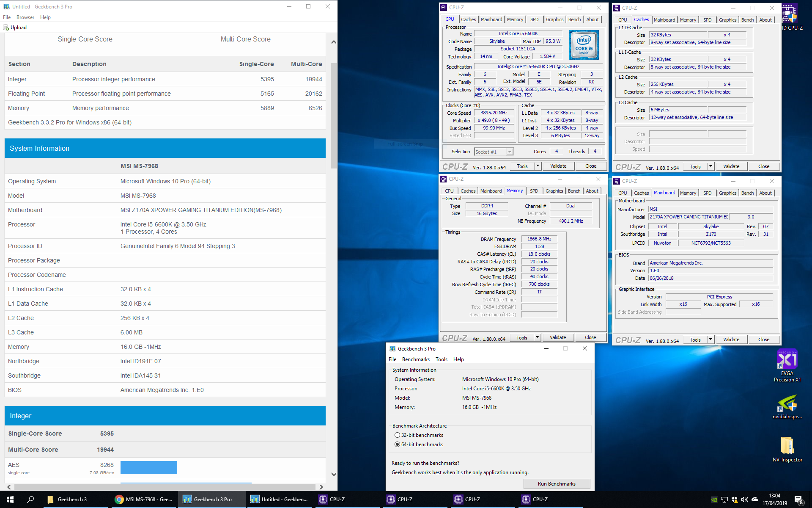Click the AES single-core result bar
The width and height of the screenshot is (812, 508).
pos(149,467)
